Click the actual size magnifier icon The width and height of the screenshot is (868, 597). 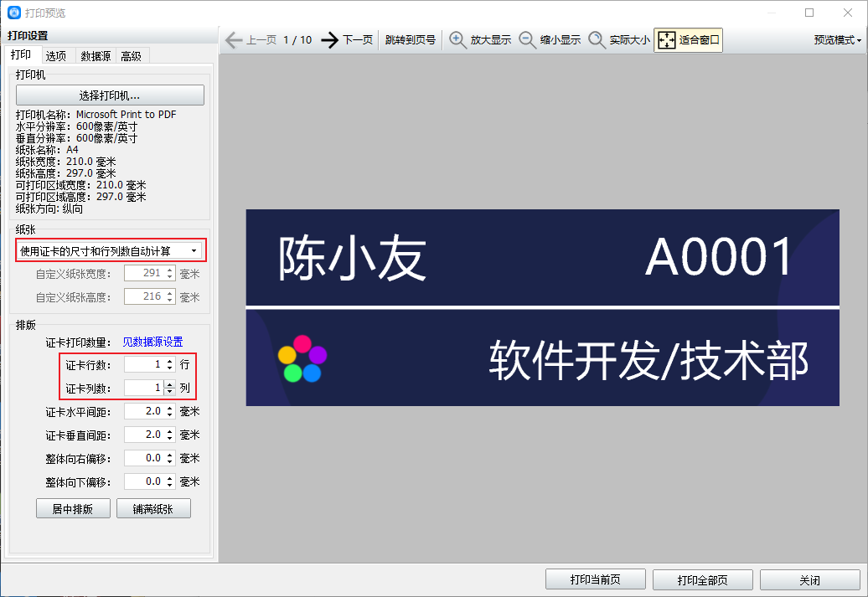(x=597, y=39)
